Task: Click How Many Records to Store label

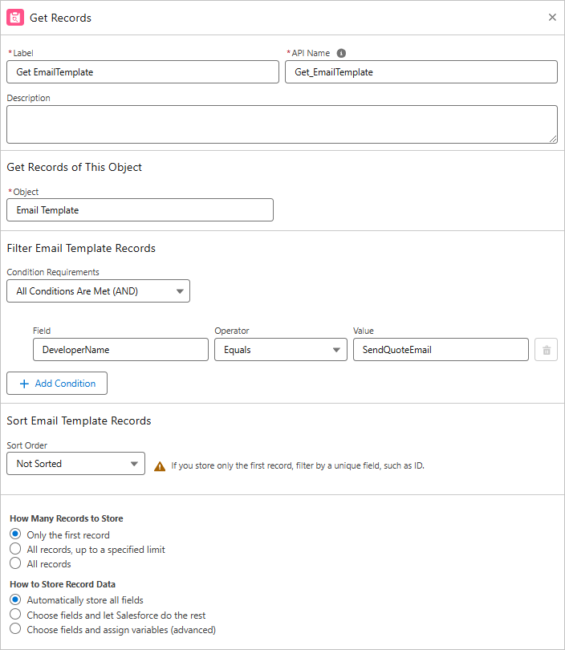Action: [66, 519]
